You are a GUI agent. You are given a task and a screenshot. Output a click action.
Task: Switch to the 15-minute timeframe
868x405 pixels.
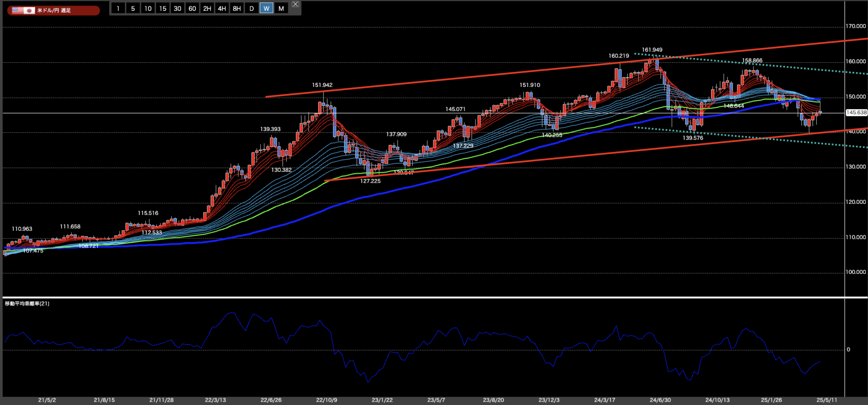coord(163,8)
